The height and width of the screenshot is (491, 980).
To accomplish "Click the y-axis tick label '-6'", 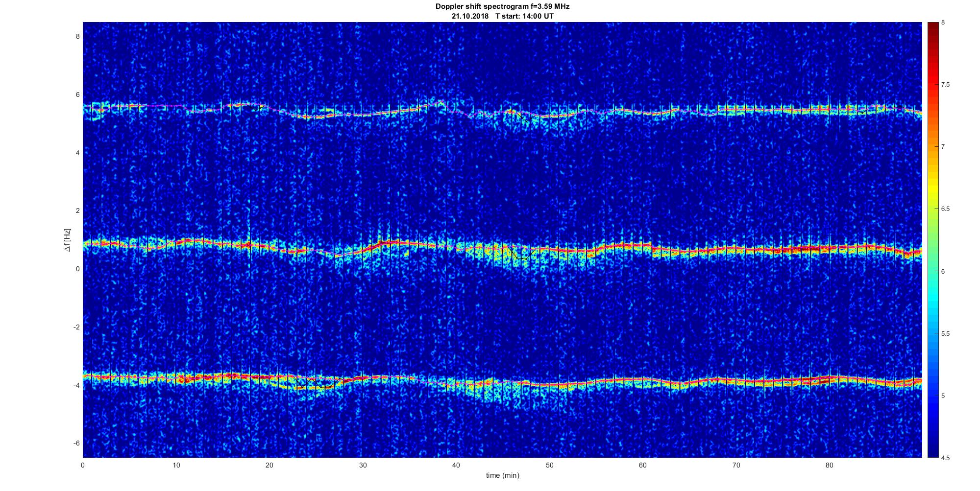I will (76, 443).
